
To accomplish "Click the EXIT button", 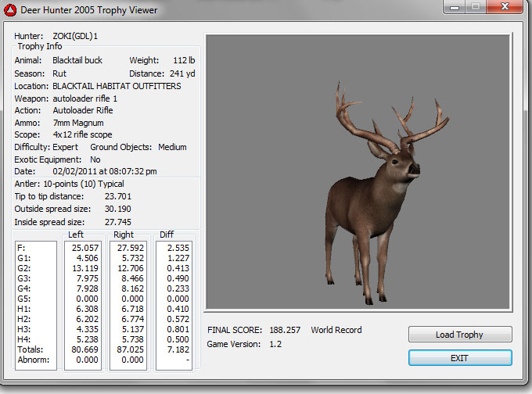I will click(460, 357).
